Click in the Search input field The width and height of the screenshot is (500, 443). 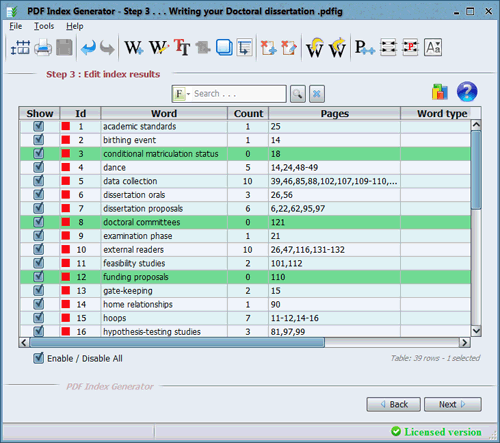click(238, 94)
